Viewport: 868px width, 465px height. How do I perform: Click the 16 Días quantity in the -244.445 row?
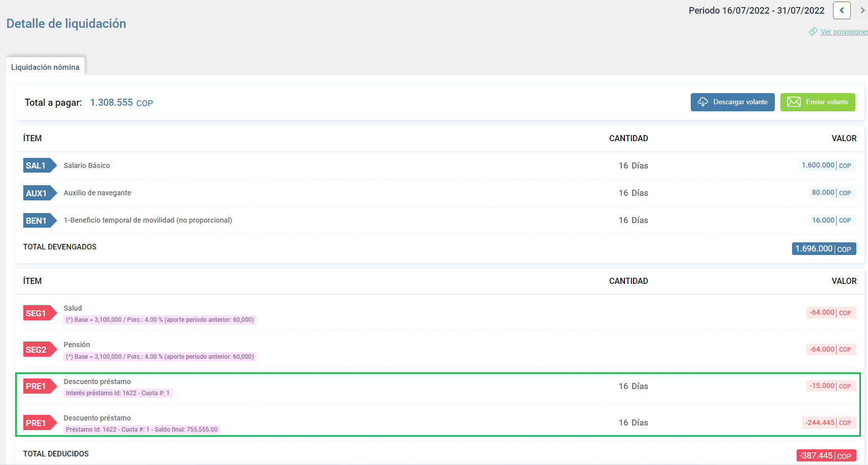(x=633, y=422)
